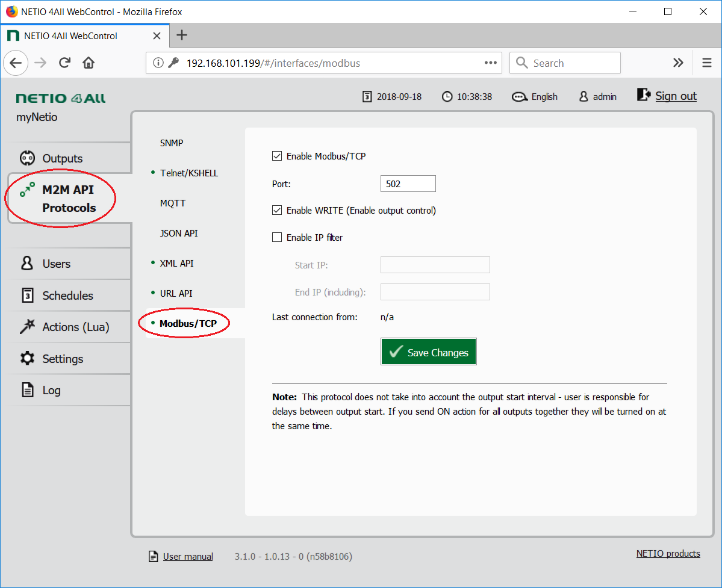
Task: Click the Users person icon
Action: tap(27, 263)
